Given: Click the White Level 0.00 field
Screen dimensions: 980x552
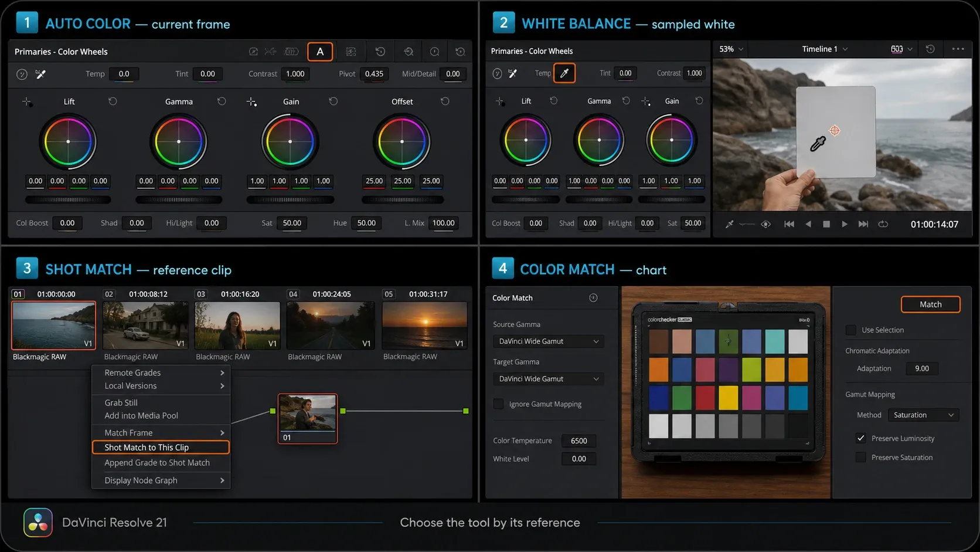Looking at the screenshot, I should [579, 459].
